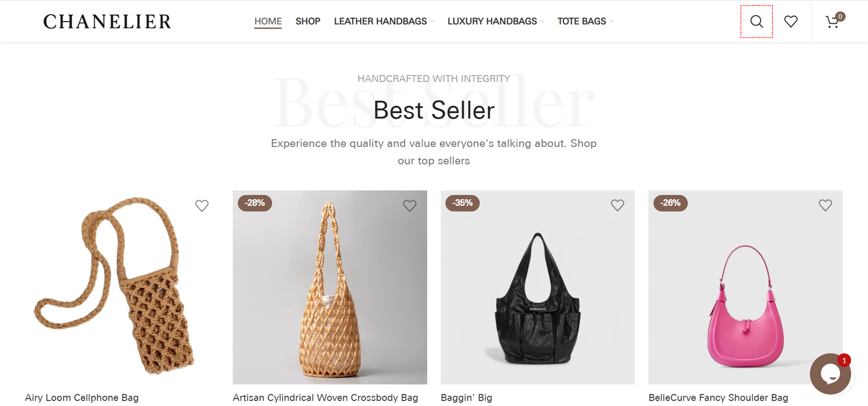Go to the Home menu item
868x406 pixels.
(x=268, y=21)
